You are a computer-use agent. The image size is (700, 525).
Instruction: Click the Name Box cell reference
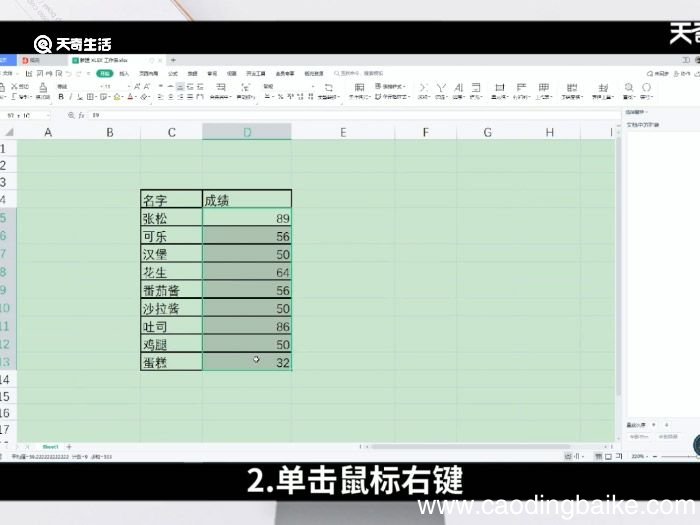click(x=25, y=115)
